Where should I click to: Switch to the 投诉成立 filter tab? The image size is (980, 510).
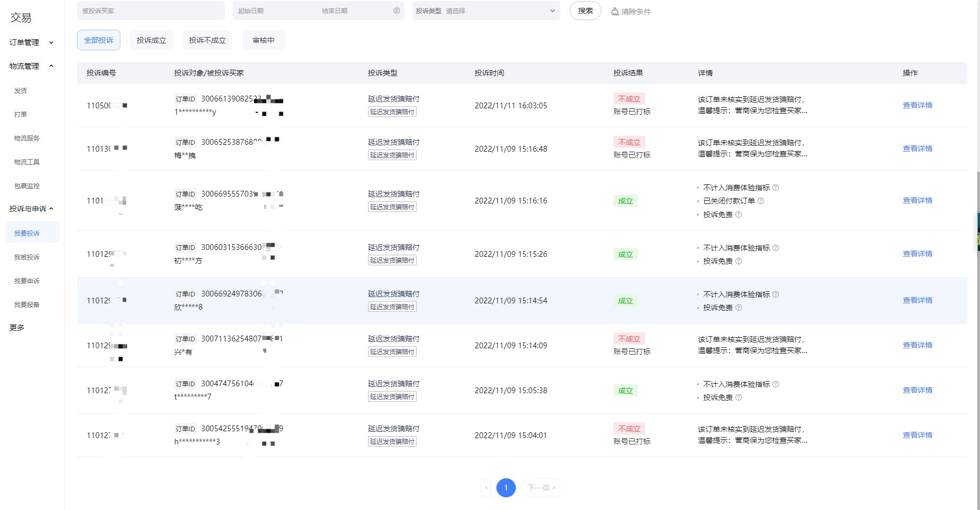pyautogui.click(x=151, y=40)
